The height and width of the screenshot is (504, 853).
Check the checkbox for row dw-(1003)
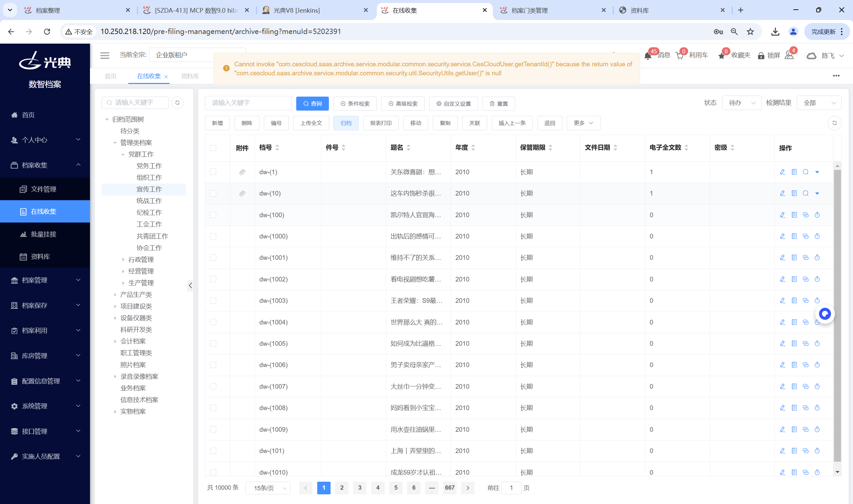213,300
